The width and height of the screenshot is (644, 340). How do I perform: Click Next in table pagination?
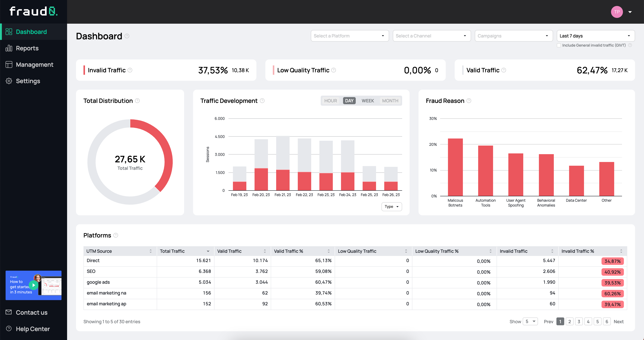(x=618, y=322)
